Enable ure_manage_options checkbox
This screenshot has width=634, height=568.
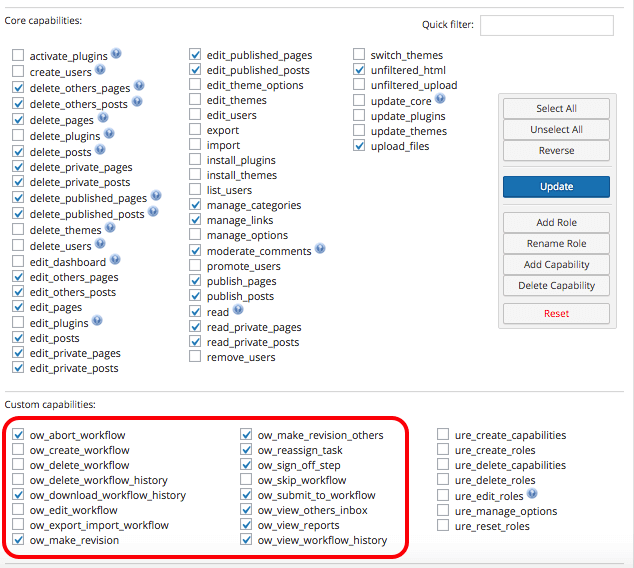(443, 510)
